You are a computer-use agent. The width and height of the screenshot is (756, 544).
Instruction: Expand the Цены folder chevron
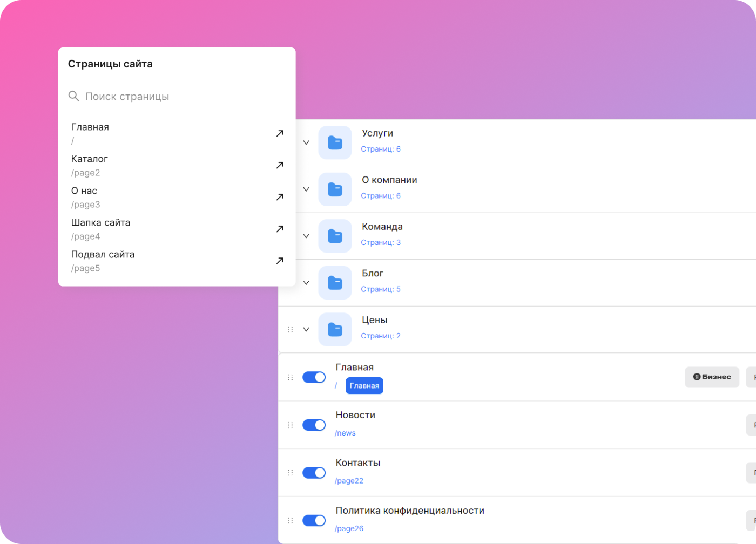(306, 329)
